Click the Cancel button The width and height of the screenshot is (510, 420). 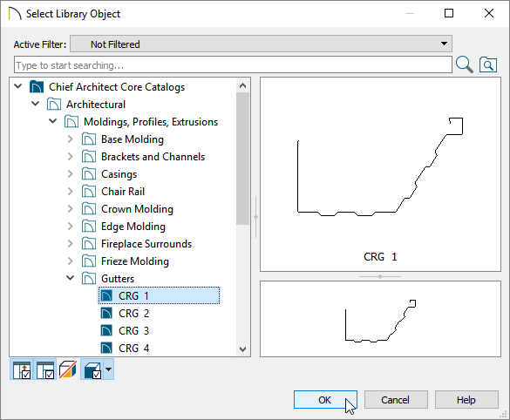pyautogui.click(x=396, y=399)
